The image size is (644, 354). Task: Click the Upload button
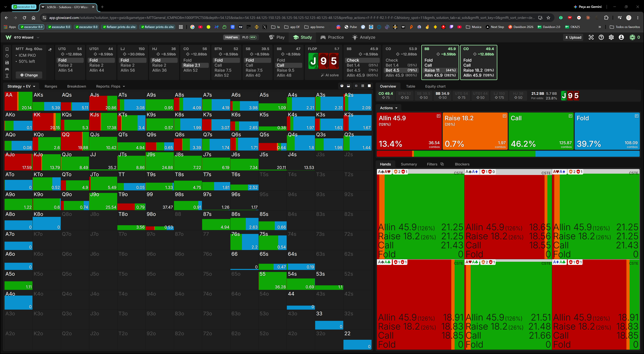pyautogui.click(x=573, y=37)
